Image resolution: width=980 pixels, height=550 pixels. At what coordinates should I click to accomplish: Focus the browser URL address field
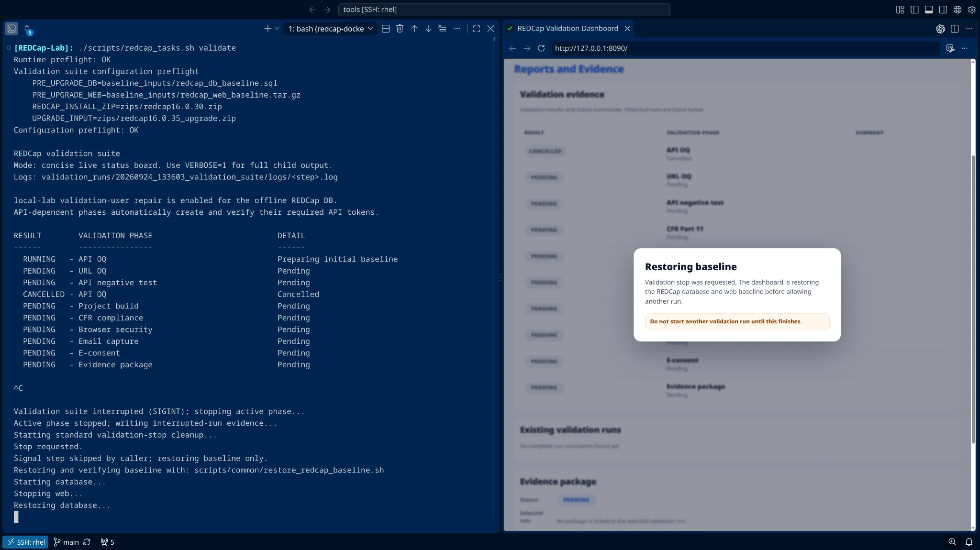pyautogui.click(x=745, y=48)
